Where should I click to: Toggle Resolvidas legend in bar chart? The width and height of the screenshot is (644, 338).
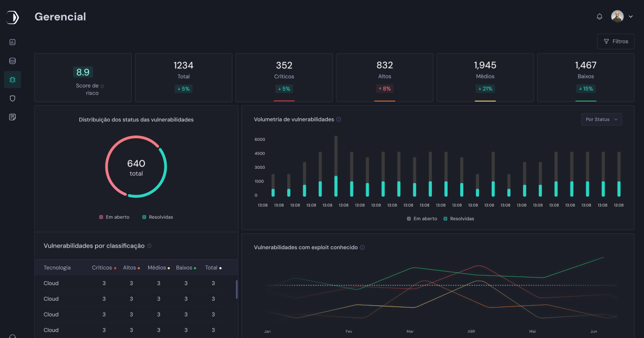(459, 219)
